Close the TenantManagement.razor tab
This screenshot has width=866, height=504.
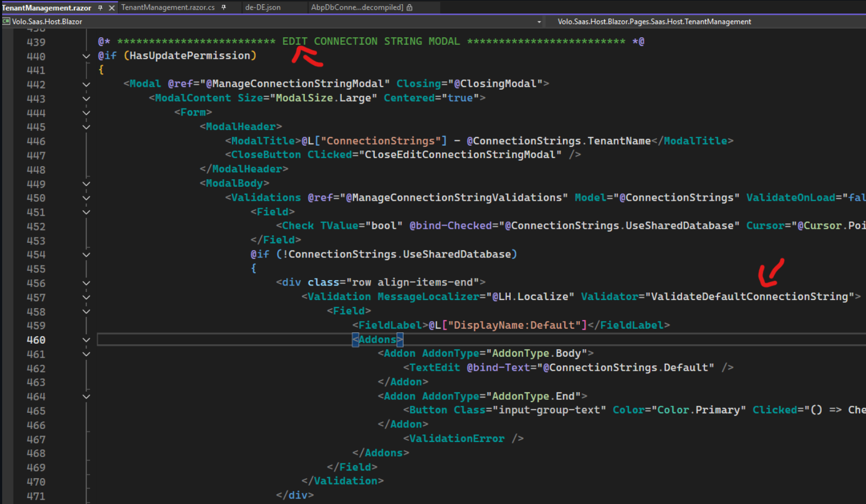[112, 8]
